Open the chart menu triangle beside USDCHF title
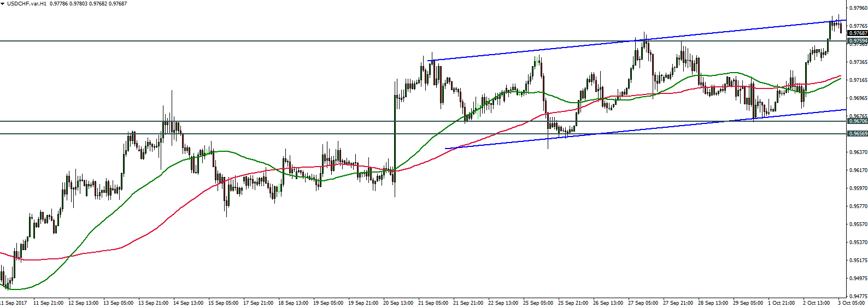The height and width of the screenshot is (308, 868). click(3, 4)
